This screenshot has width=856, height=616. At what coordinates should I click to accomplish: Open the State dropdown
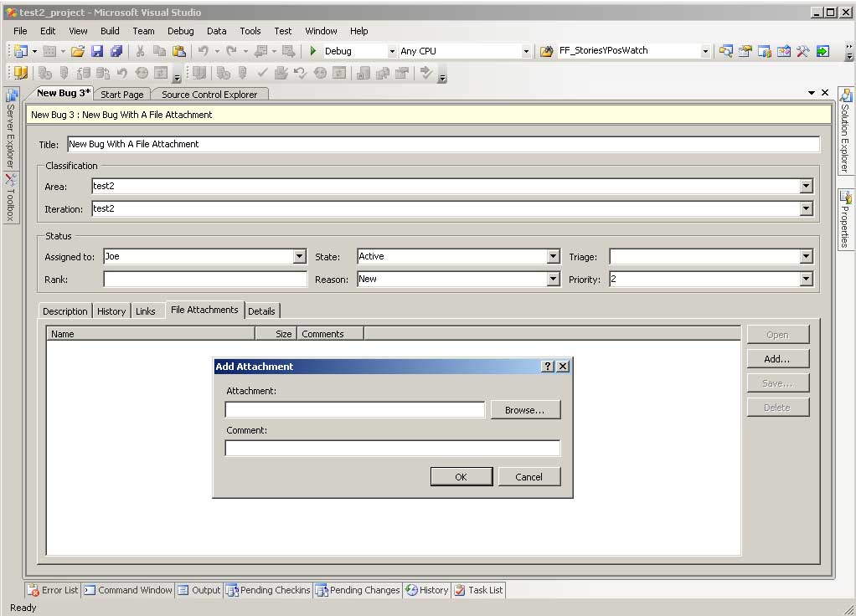[x=553, y=256]
